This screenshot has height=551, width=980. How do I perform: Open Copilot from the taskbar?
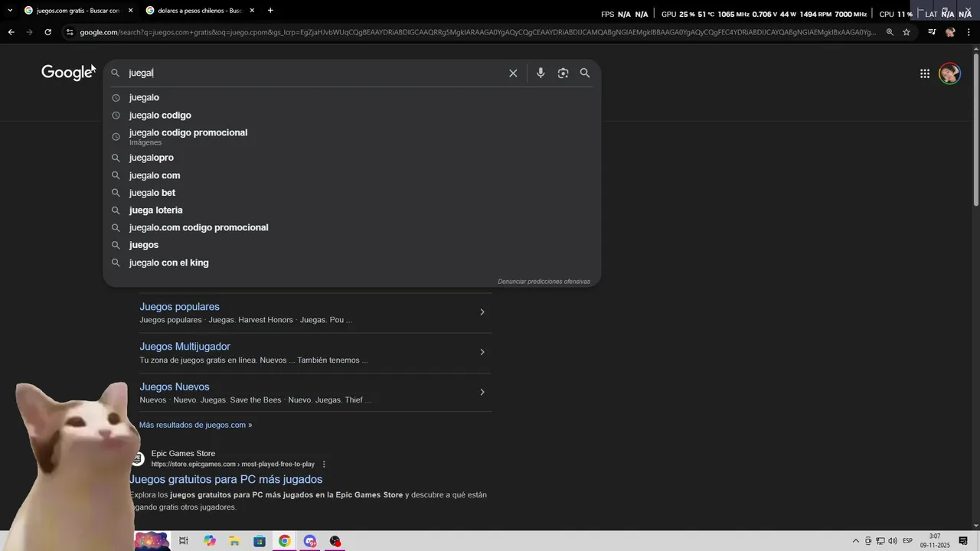tap(209, 541)
